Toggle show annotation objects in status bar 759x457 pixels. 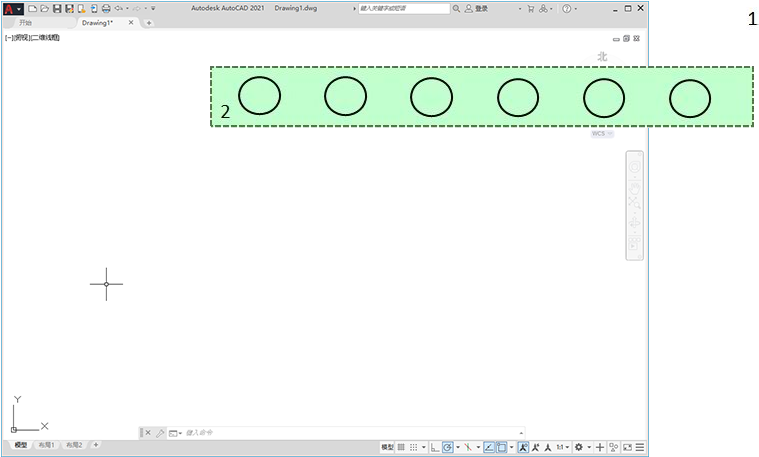523,447
